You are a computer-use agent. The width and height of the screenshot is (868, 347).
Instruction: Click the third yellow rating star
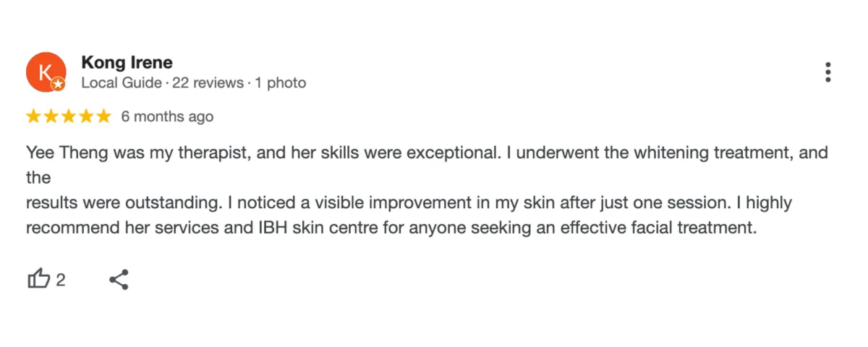point(69,116)
